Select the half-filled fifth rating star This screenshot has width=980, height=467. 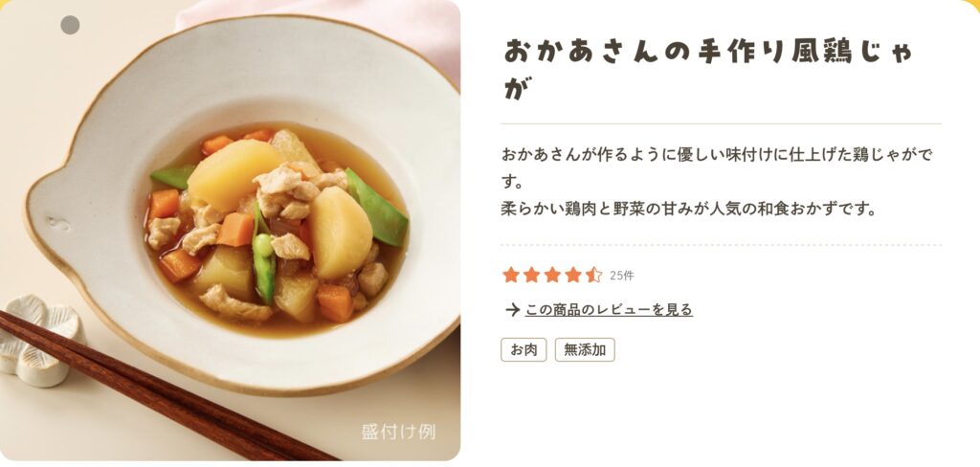(593, 275)
